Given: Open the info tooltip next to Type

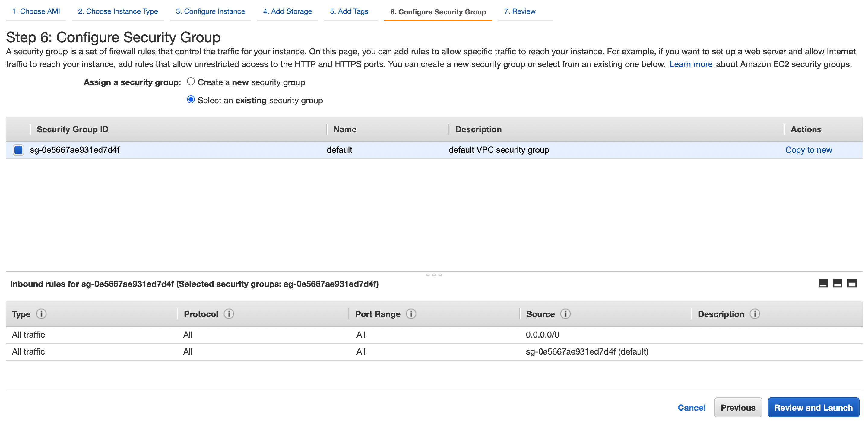Looking at the screenshot, I should pos(41,314).
